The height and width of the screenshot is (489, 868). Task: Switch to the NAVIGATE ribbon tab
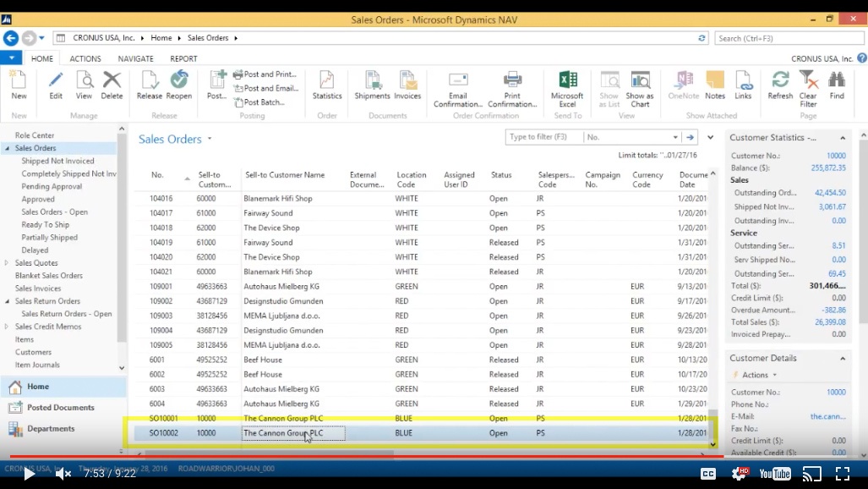click(x=135, y=58)
